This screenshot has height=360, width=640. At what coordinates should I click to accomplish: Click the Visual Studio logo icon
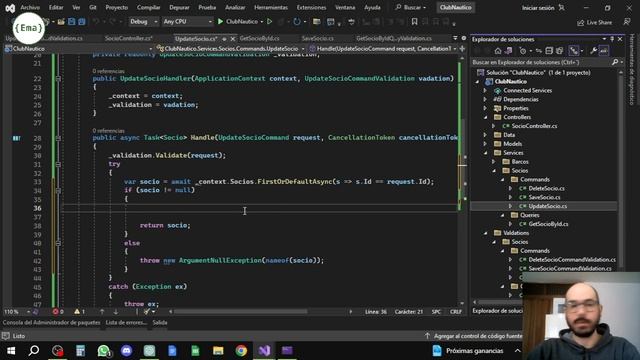[10, 8]
